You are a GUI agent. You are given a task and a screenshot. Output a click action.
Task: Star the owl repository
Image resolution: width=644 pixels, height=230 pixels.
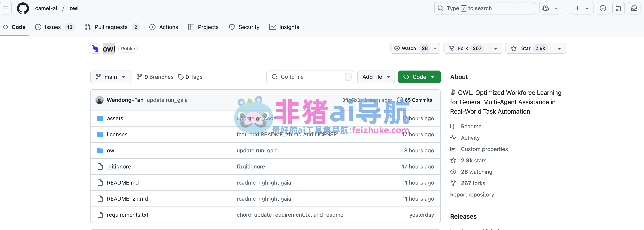click(526, 48)
